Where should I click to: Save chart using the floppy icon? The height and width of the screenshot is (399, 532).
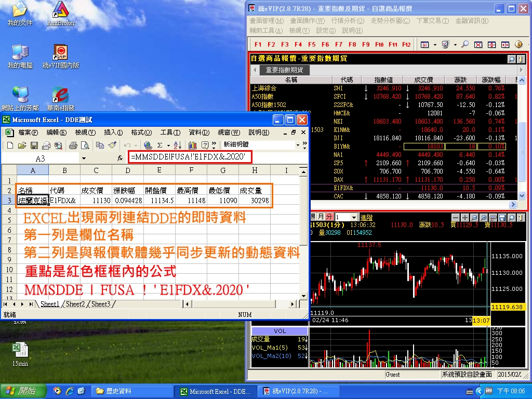pyautogui.click(x=502, y=218)
